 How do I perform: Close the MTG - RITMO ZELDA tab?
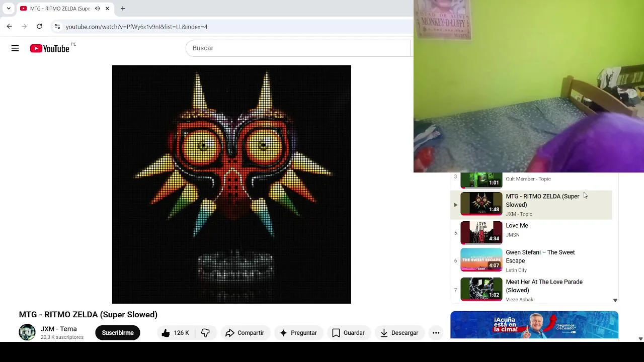click(107, 9)
